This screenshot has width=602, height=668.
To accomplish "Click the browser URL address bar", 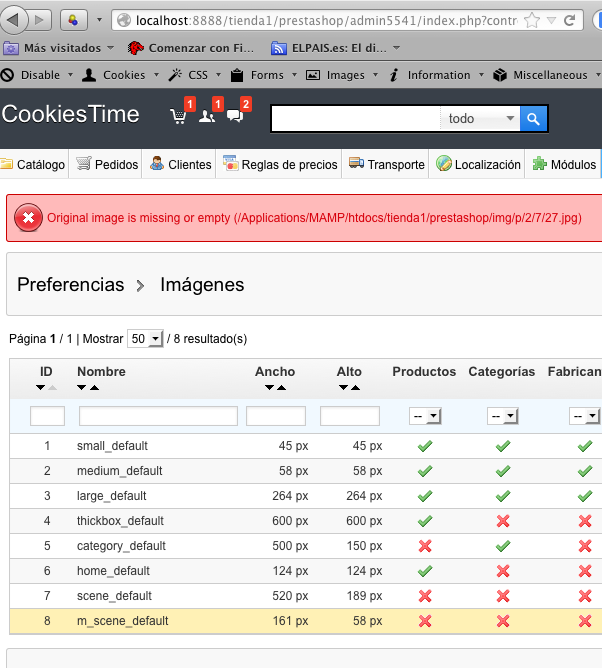I will pos(326,20).
